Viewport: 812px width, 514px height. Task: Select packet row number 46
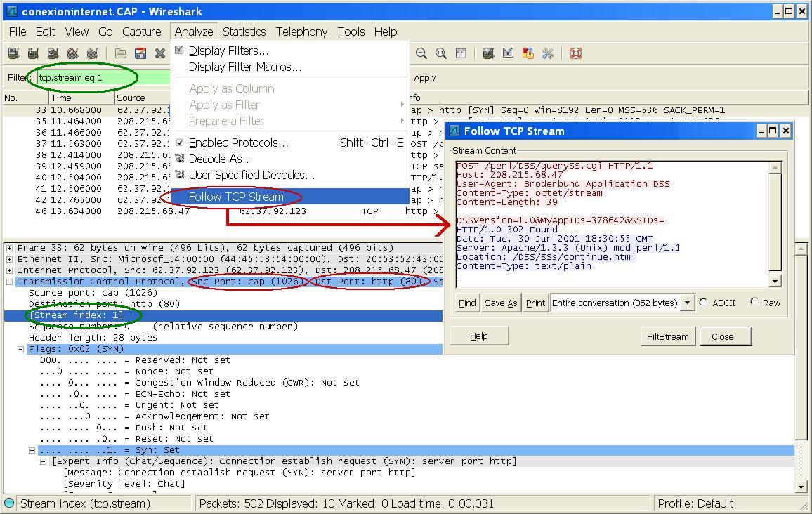point(223,211)
